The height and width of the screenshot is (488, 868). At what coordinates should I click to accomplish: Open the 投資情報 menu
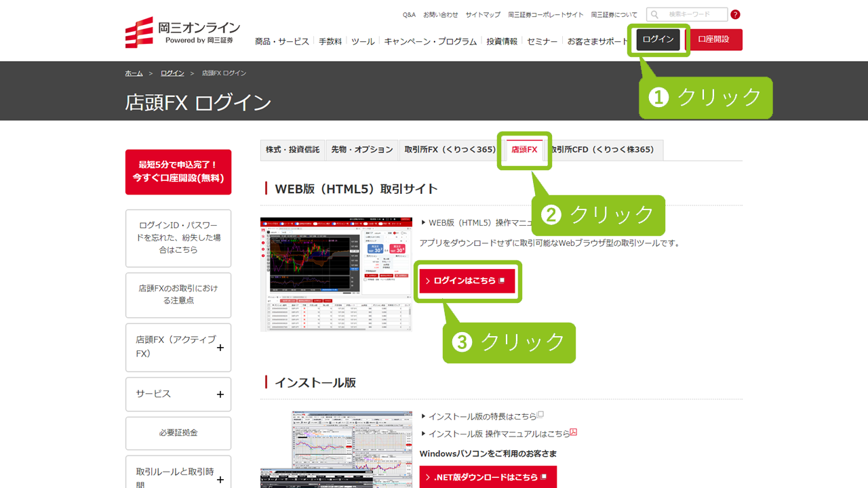502,41
